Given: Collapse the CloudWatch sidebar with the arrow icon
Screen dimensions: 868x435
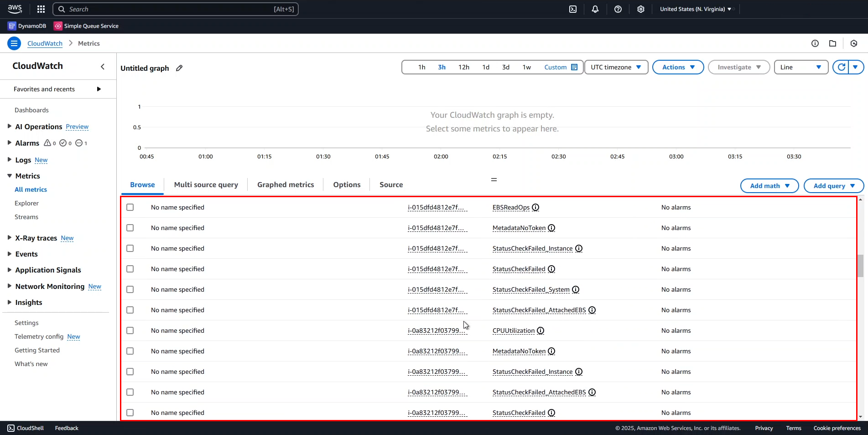Looking at the screenshot, I should tap(103, 67).
